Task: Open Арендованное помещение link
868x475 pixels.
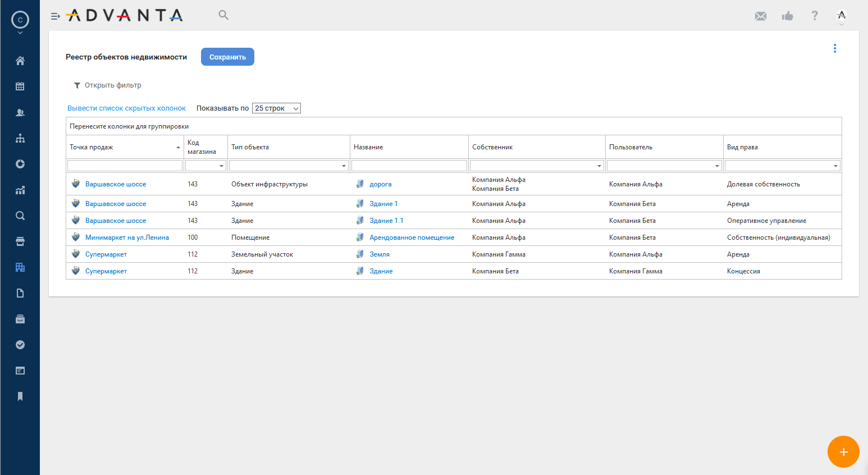Action: 412,237
